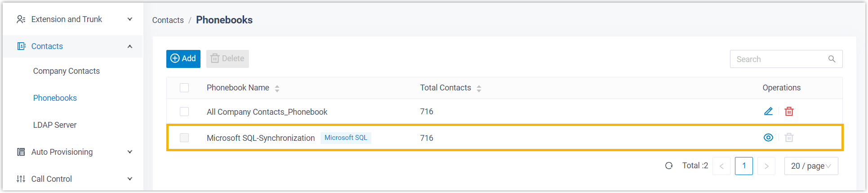
Task: Sort by Total Contacts column
Action: (479, 89)
